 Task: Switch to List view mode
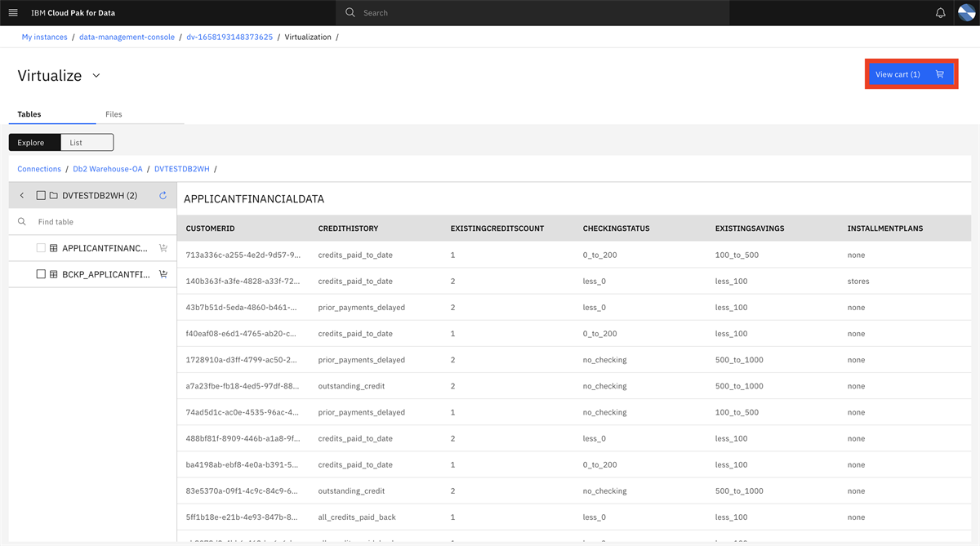(87, 142)
